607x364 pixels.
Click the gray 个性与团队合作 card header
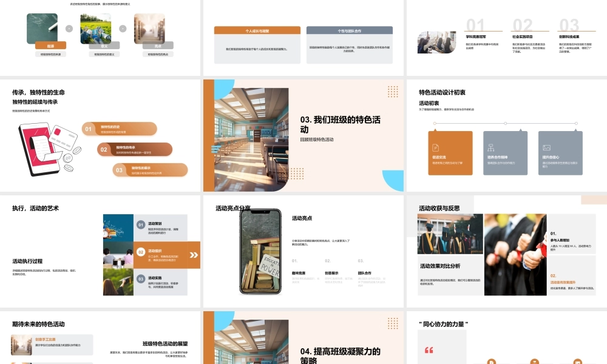pos(350,30)
